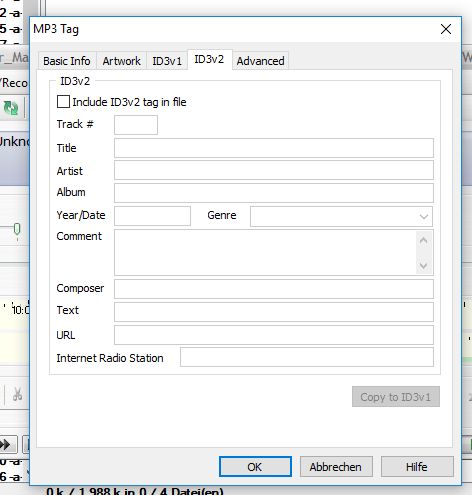
Task: Focus the Title input field
Action: (x=274, y=148)
